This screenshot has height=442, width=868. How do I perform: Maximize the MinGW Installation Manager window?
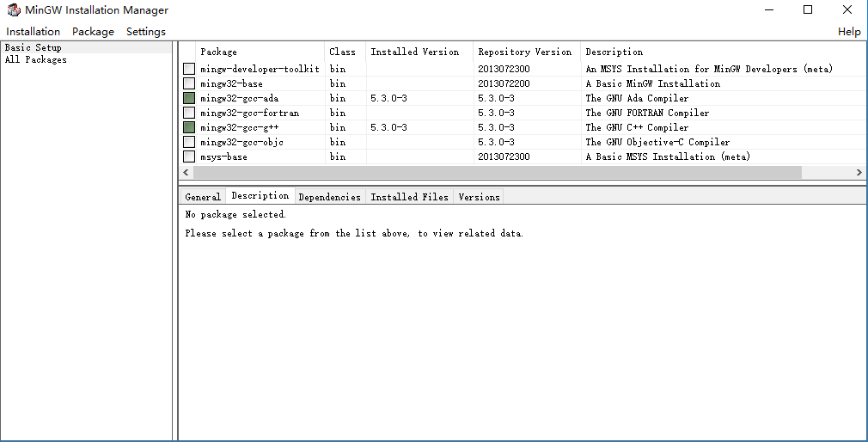coord(808,10)
